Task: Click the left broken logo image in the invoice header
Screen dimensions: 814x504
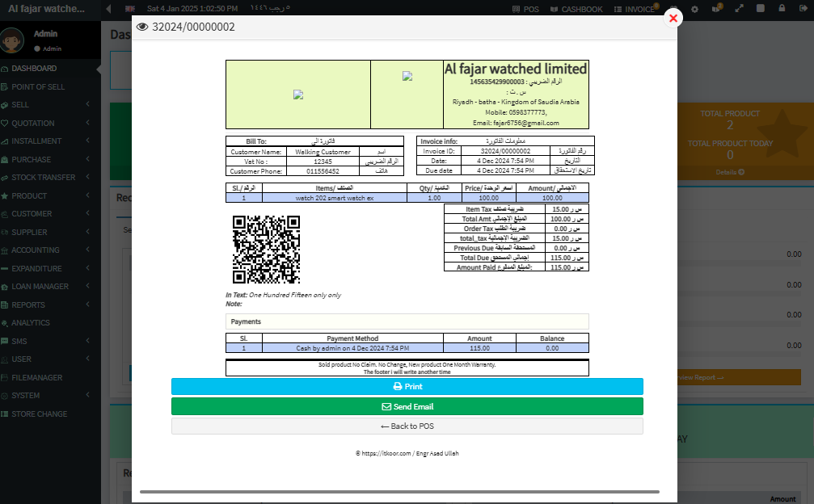Action: pyautogui.click(x=298, y=94)
